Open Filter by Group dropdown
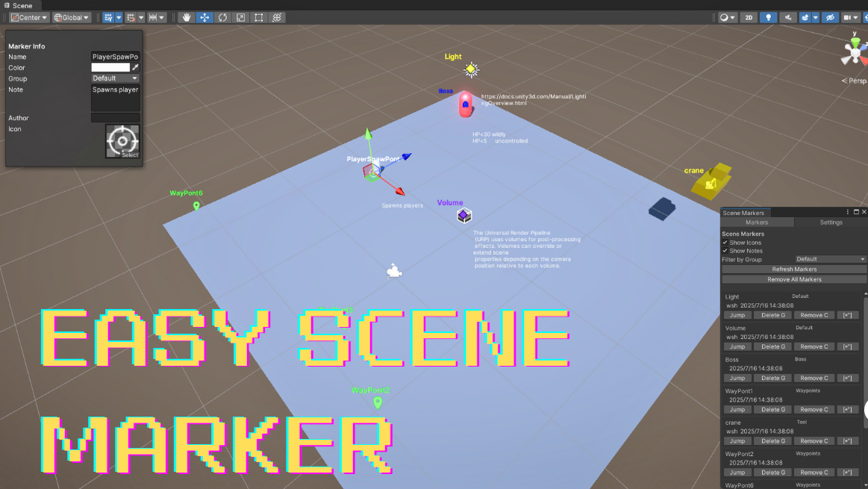Viewport: 868px width, 489px height. pyautogui.click(x=831, y=259)
